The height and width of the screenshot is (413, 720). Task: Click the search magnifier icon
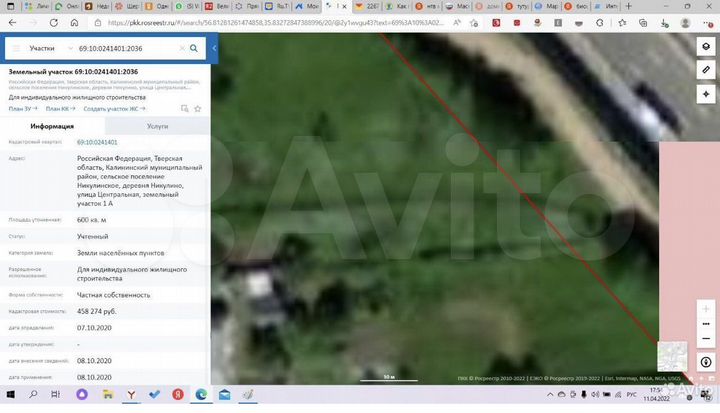tap(194, 48)
